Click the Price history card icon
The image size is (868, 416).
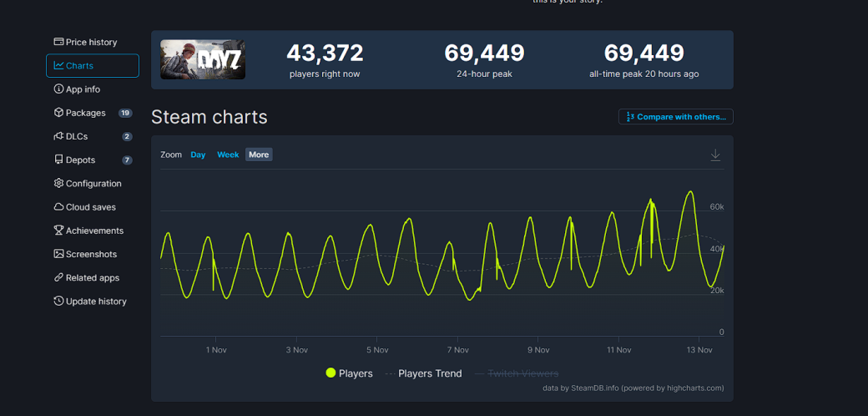(x=58, y=42)
